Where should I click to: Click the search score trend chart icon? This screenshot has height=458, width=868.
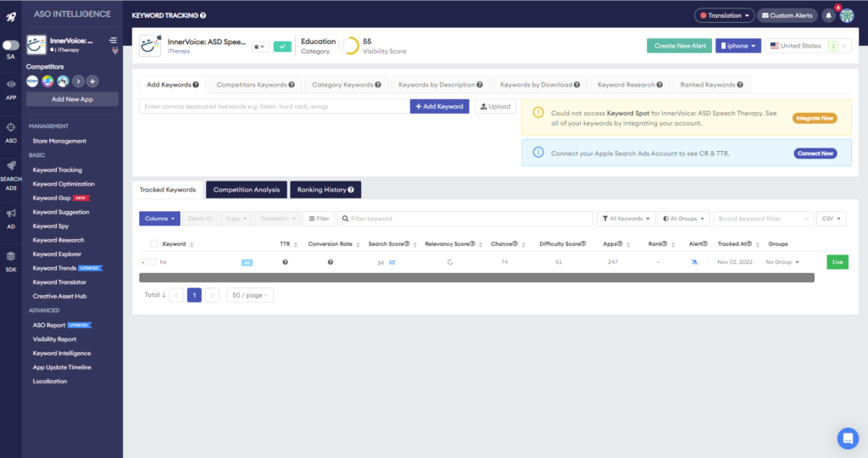click(x=392, y=262)
